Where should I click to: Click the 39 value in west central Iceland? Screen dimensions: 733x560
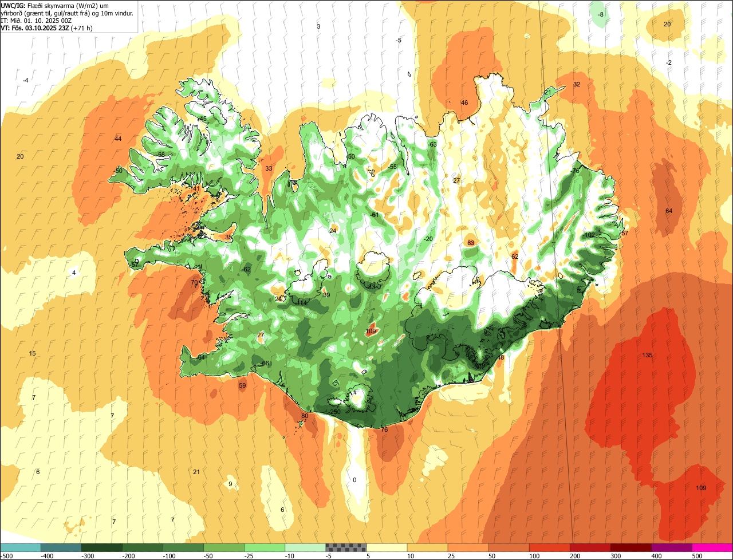pos(326,295)
